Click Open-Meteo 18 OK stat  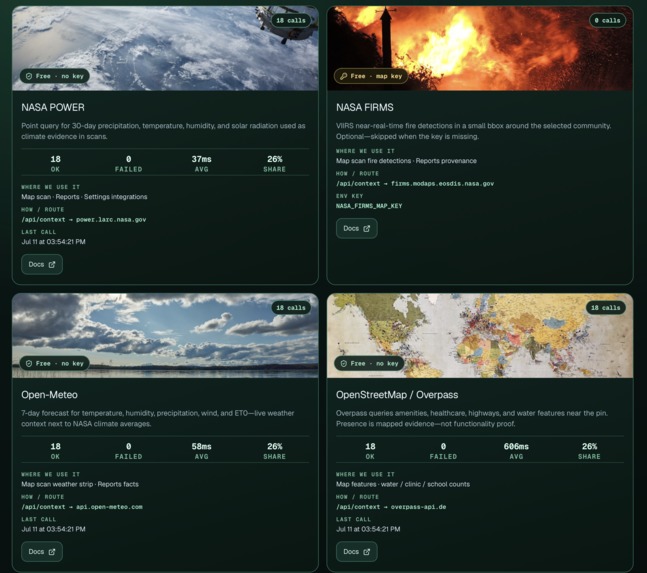pos(55,451)
